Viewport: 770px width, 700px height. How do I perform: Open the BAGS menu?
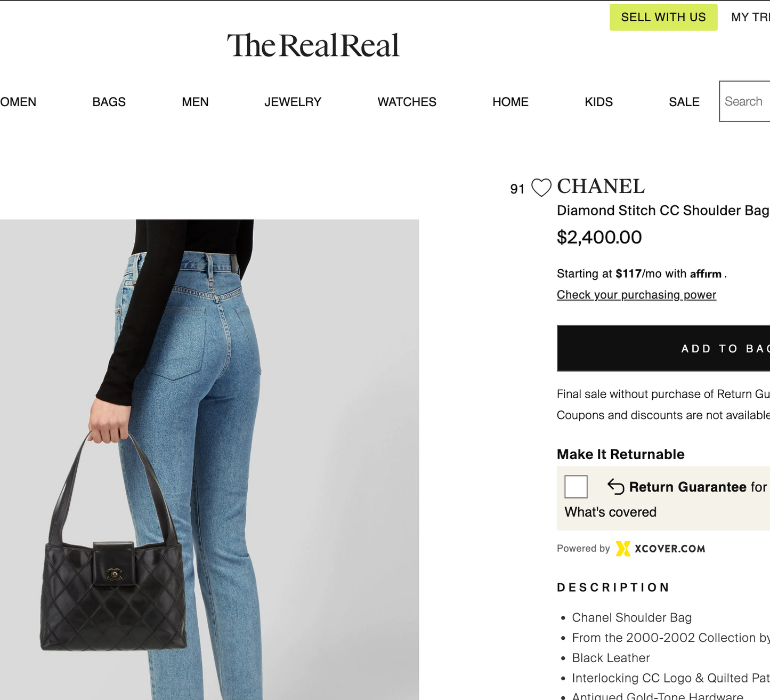point(109,102)
